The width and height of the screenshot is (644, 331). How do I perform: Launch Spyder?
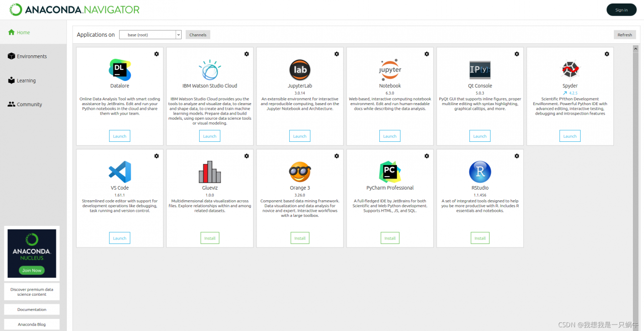[x=570, y=136]
